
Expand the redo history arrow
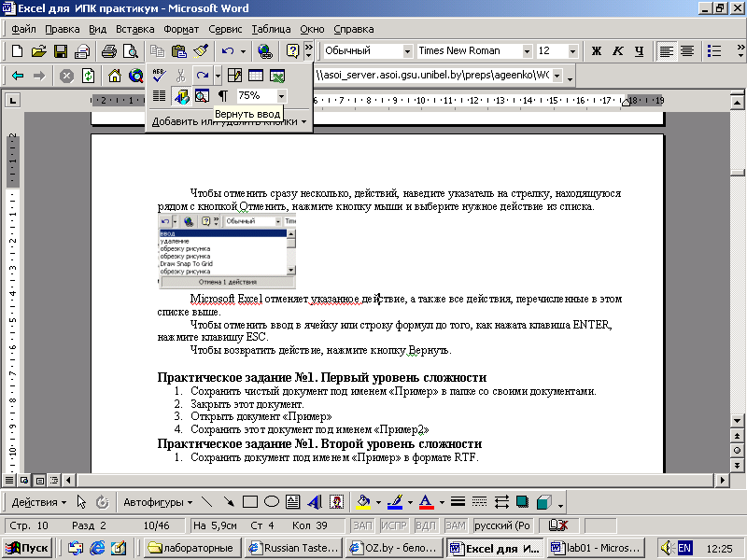[218, 76]
